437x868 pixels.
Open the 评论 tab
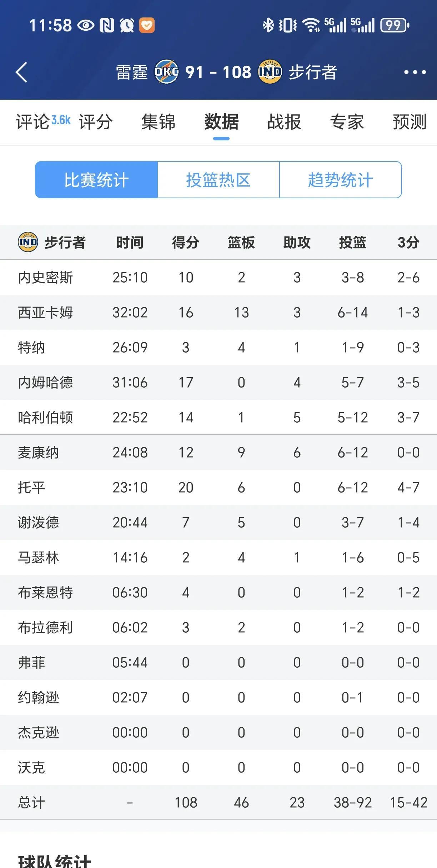(x=32, y=122)
